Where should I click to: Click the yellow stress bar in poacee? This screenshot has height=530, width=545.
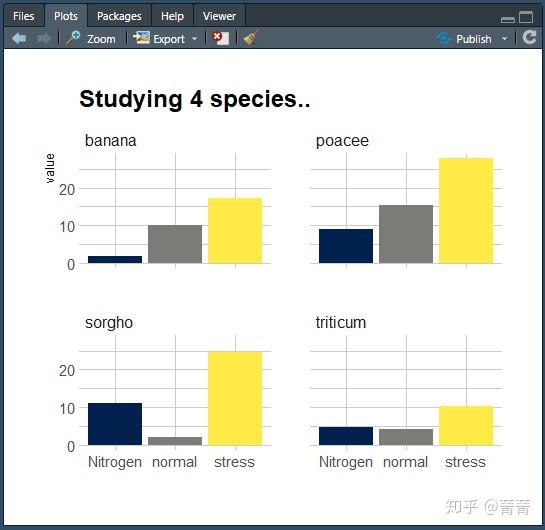[466, 210]
